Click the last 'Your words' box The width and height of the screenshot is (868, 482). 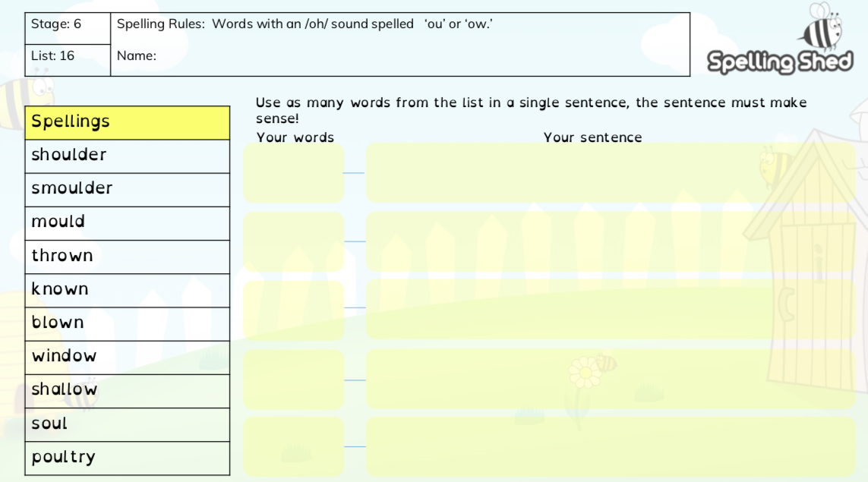pyautogui.click(x=293, y=446)
